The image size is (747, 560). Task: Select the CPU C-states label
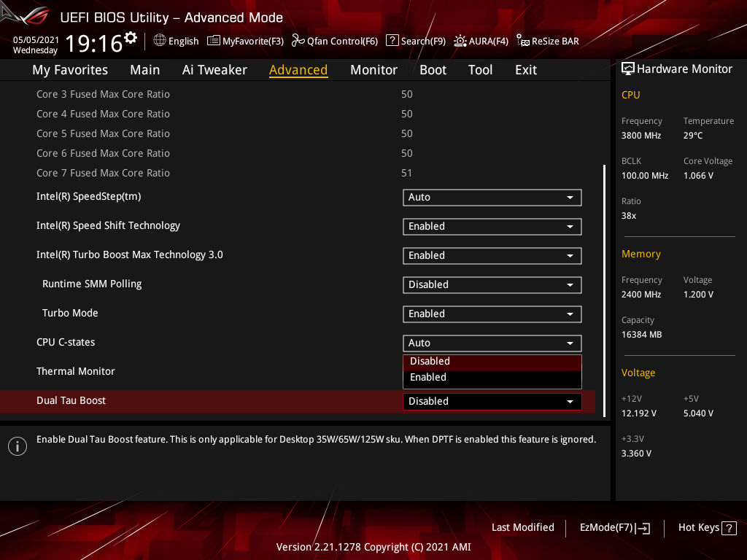click(66, 343)
